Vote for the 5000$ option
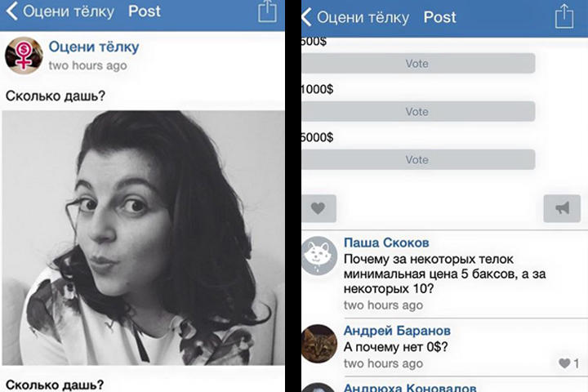This screenshot has width=588, height=392. tap(418, 159)
